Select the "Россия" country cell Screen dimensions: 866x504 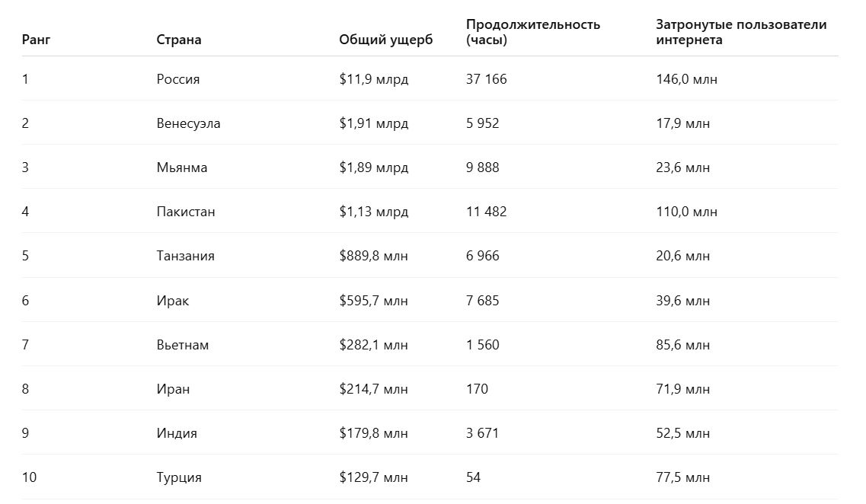pyautogui.click(x=178, y=79)
